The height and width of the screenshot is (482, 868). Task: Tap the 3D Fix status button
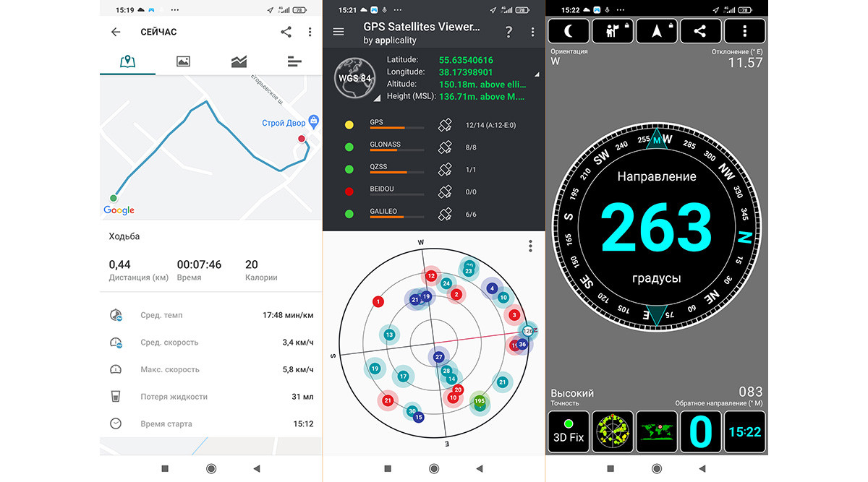569,432
